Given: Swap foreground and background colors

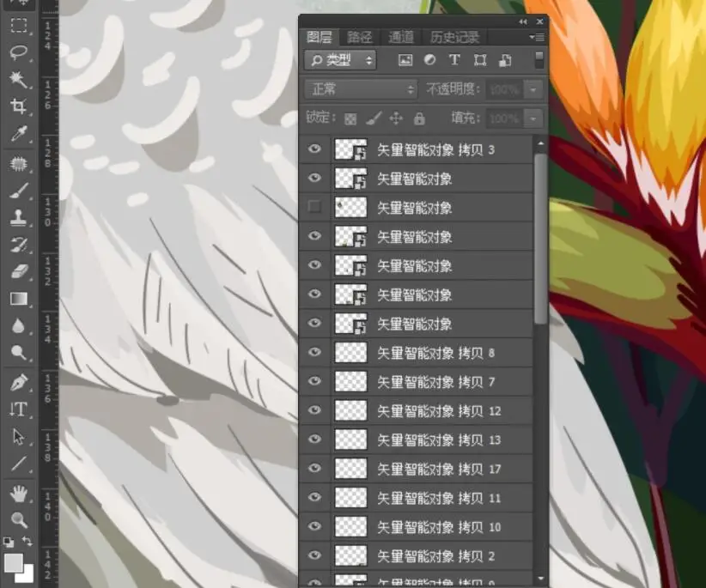Looking at the screenshot, I should coord(27,541).
